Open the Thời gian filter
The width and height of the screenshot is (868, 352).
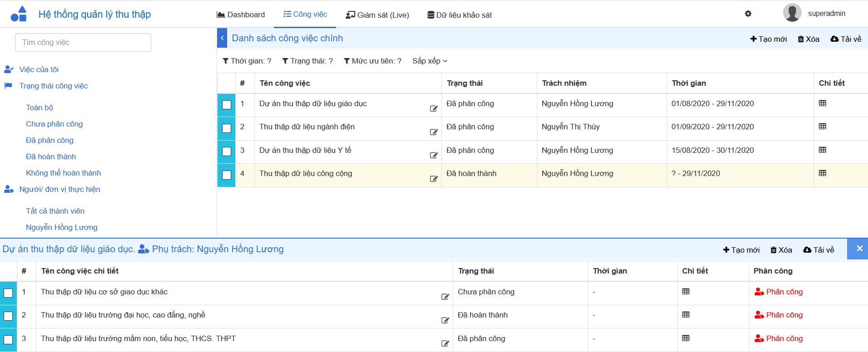click(x=247, y=61)
